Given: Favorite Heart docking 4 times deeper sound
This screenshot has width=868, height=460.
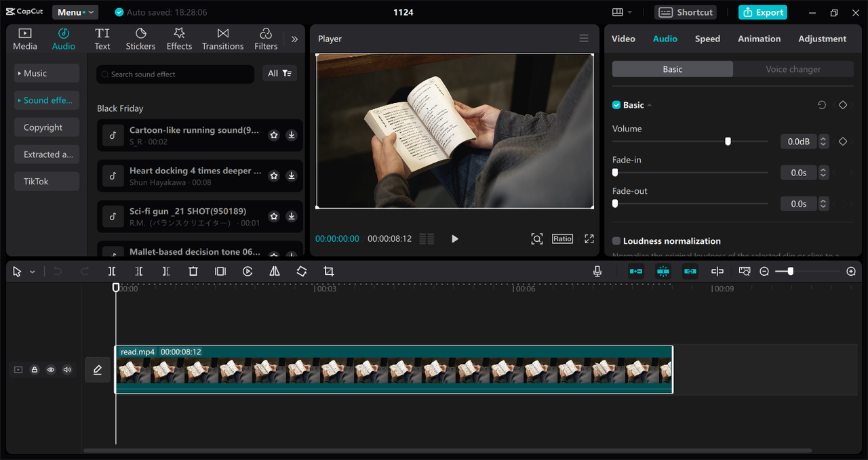Looking at the screenshot, I should coord(274,176).
